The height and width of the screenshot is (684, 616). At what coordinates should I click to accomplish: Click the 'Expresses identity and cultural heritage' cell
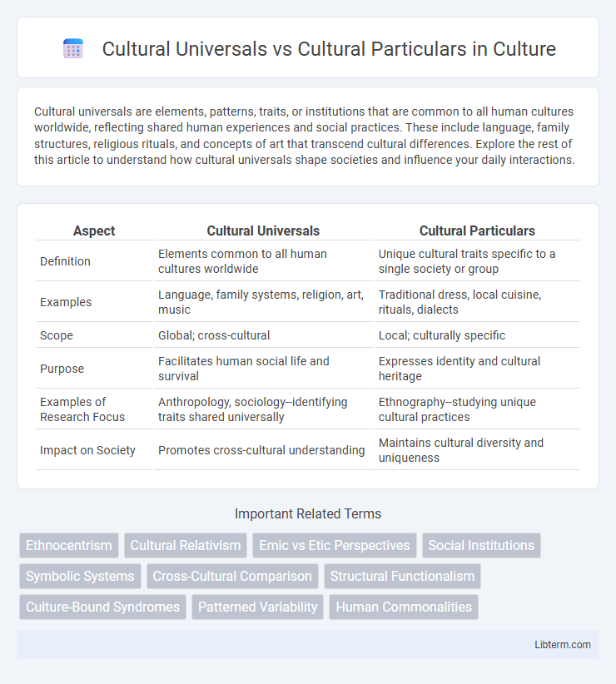477,369
